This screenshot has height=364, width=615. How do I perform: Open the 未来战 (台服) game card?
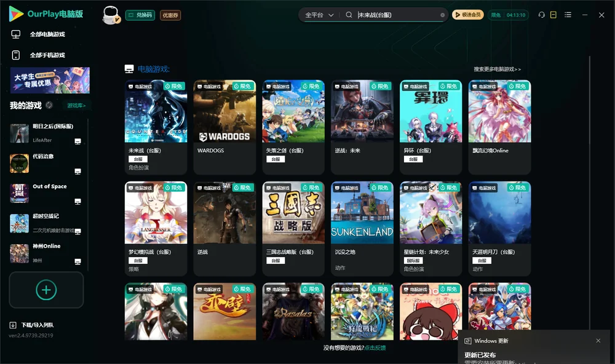click(x=156, y=127)
